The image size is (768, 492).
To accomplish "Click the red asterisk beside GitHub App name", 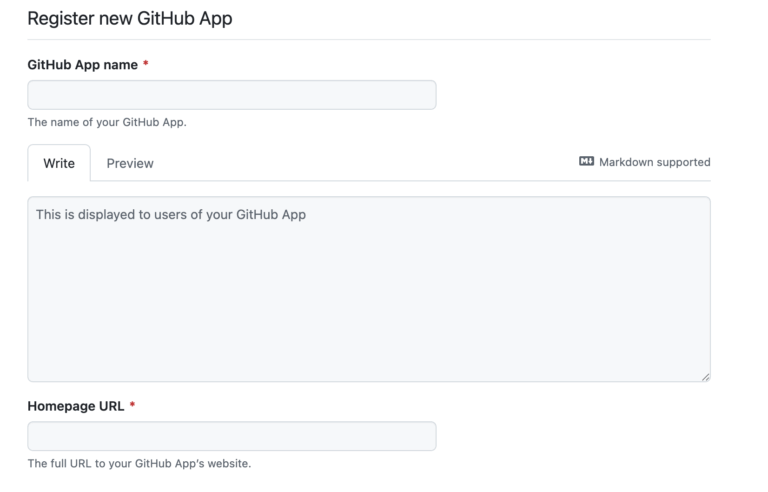I will [x=146, y=64].
